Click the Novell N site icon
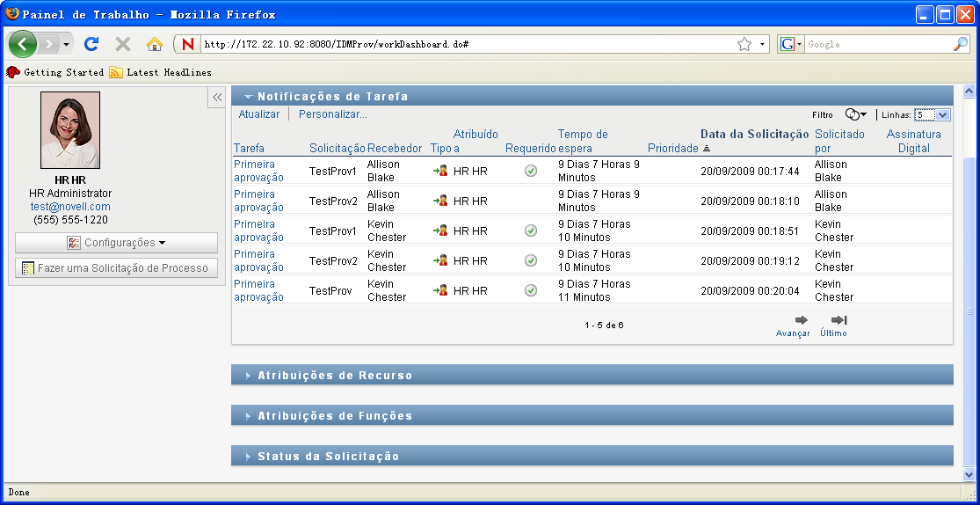This screenshot has width=980, height=505. pyautogui.click(x=187, y=45)
